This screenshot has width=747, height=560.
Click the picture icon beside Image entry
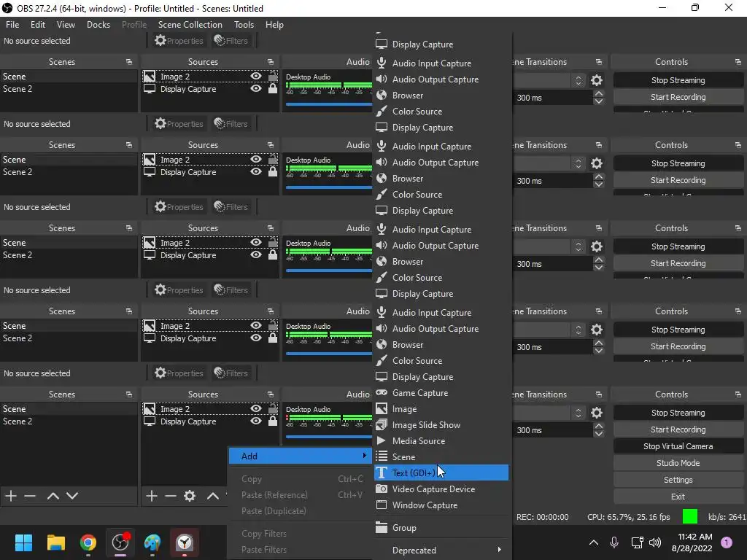(382, 408)
